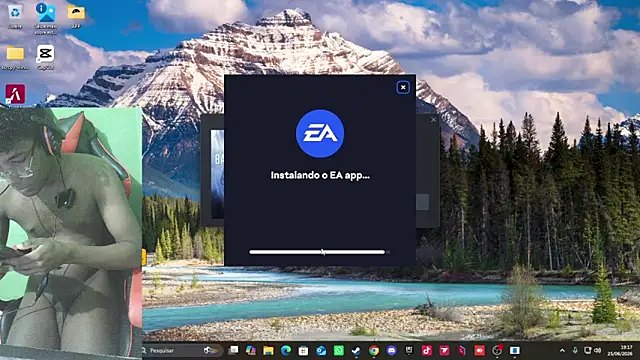The height and width of the screenshot is (360, 640).
Task: Click the EA logo in installer
Action: [x=320, y=133]
